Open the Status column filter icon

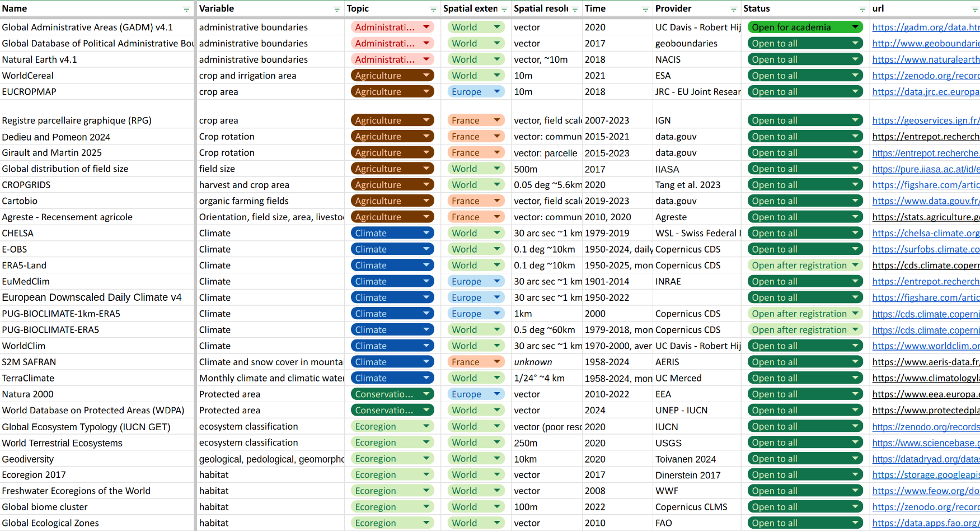point(862,9)
